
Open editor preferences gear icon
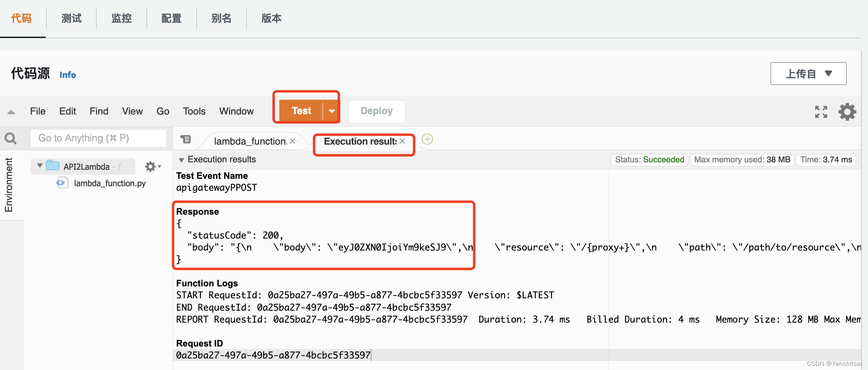pyautogui.click(x=847, y=112)
